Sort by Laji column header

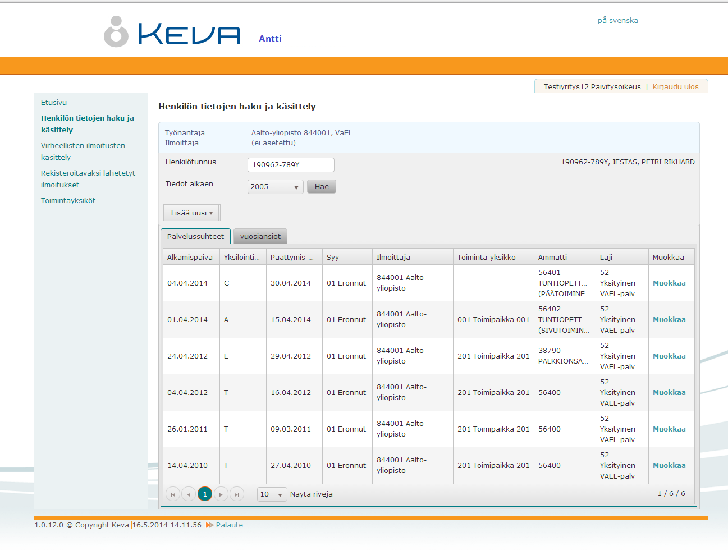coord(622,258)
